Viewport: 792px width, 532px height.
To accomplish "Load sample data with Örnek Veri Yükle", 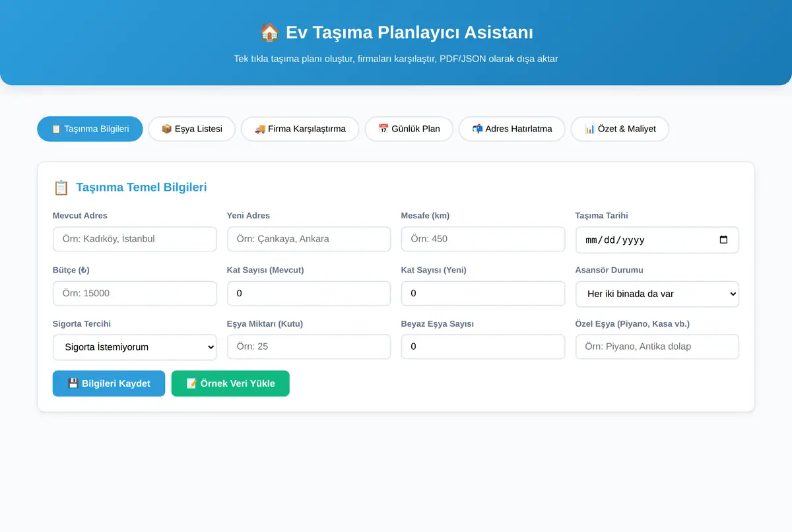I will 230,383.
